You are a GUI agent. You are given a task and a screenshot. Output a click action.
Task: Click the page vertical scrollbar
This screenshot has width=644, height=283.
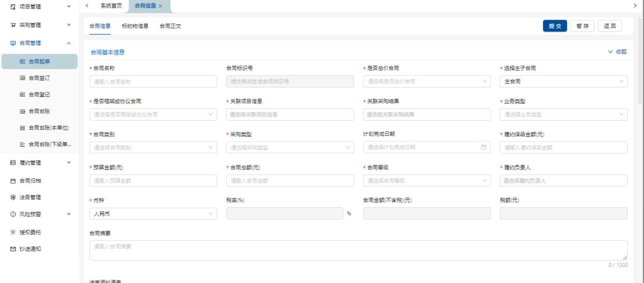point(641,61)
